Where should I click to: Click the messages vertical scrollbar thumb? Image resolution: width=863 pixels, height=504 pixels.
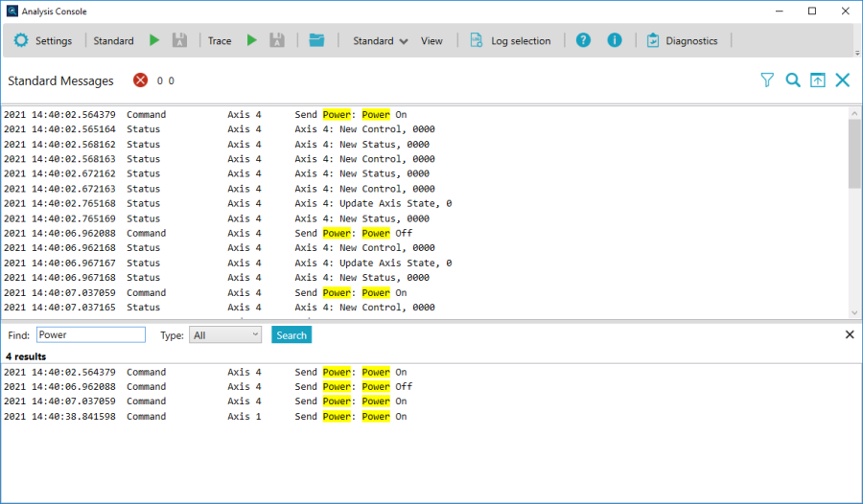click(x=854, y=153)
